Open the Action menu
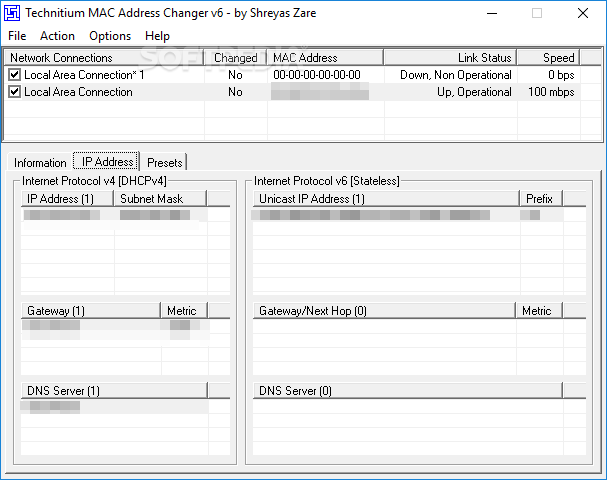The image size is (607, 480). (x=57, y=36)
